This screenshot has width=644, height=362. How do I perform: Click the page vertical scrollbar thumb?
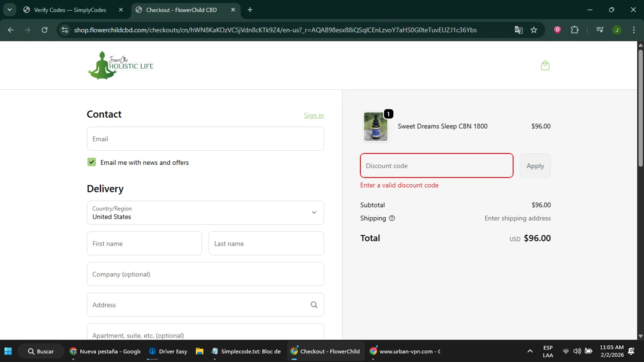click(641, 107)
